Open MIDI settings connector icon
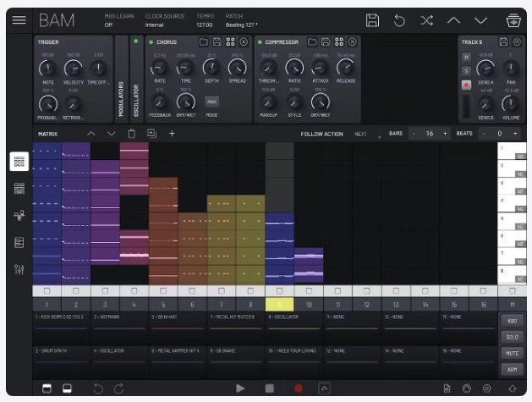Image resolution: width=532 pixels, height=402 pixels. click(467, 388)
